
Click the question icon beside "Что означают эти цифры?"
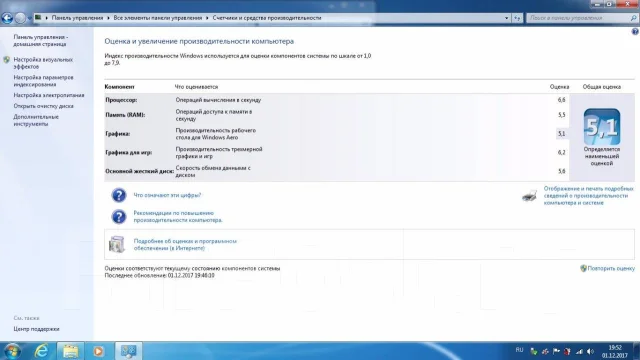119,195
